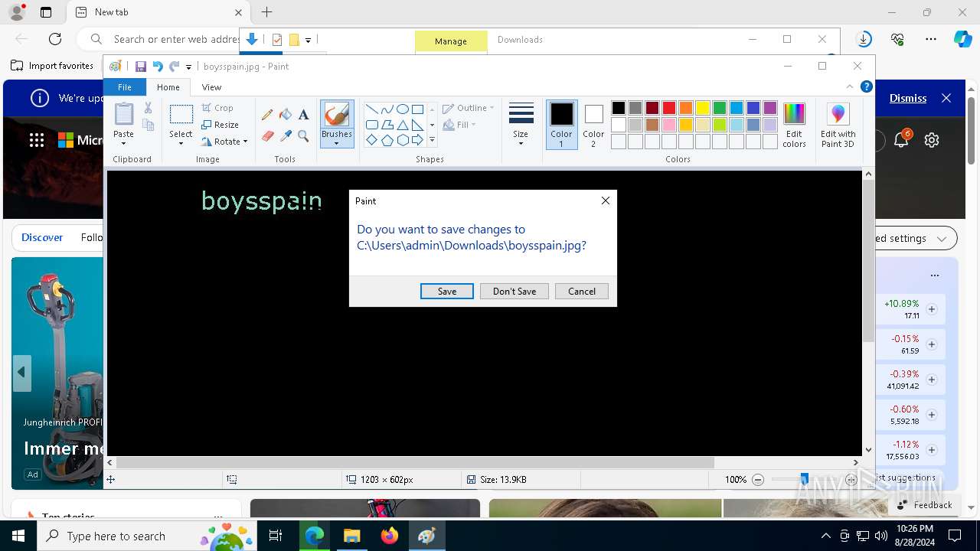Open the Rotate dropdown
Screen dimensions: 980x551
coord(225,142)
